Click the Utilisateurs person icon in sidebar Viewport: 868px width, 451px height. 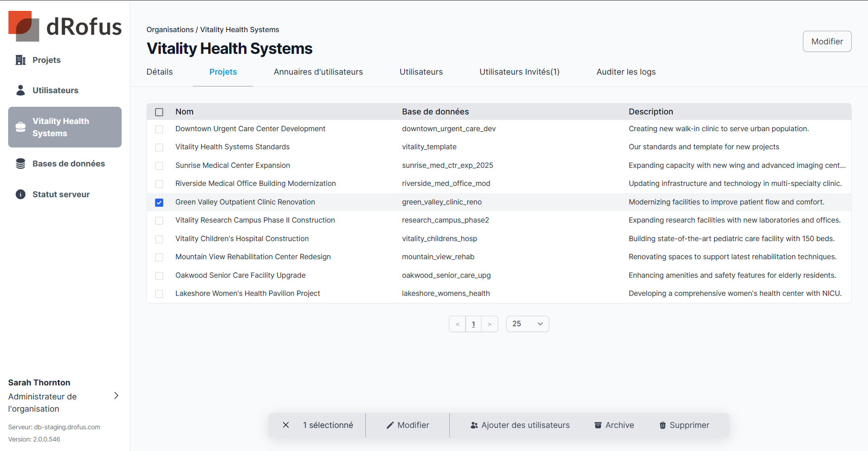coord(20,90)
